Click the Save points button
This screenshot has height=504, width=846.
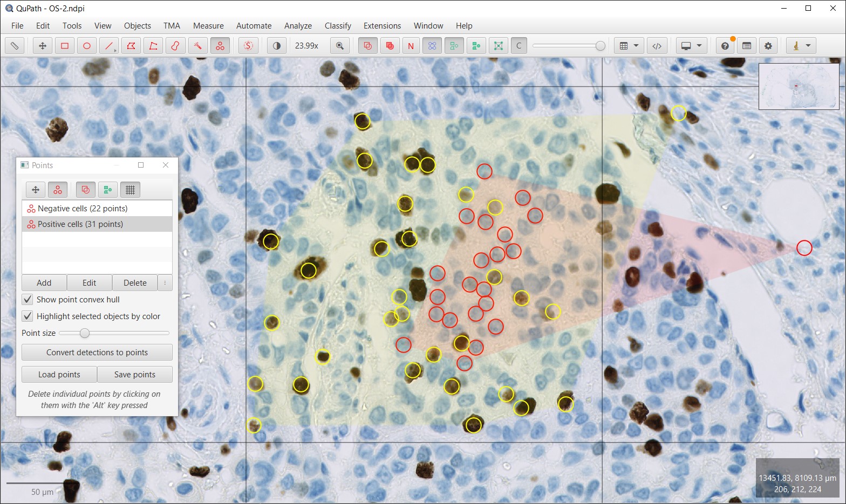(x=135, y=375)
